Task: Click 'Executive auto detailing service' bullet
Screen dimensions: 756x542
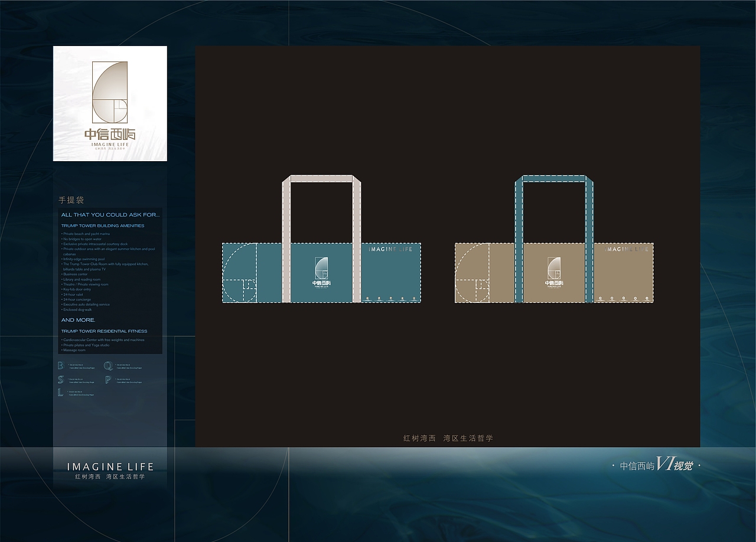Action: [86, 305]
